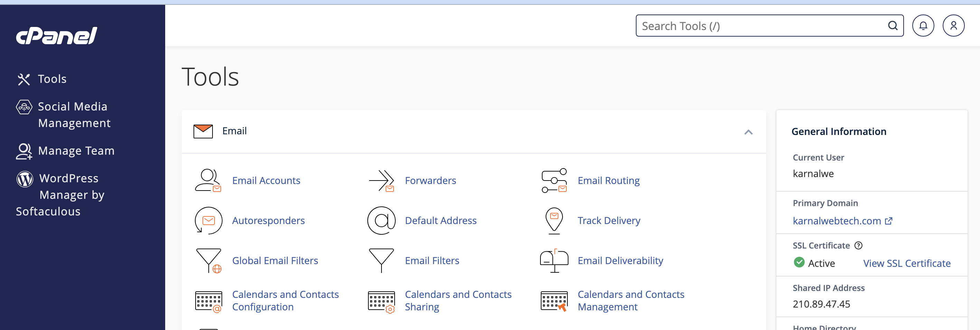Click the notifications bell icon
The width and height of the screenshot is (980, 330).
pyautogui.click(x=923, y=26)
